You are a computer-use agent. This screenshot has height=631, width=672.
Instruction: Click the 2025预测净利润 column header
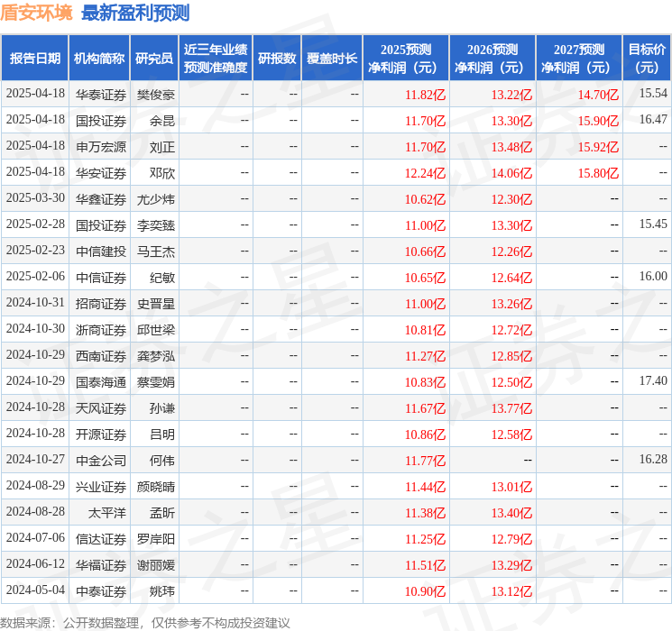(406, 59)
